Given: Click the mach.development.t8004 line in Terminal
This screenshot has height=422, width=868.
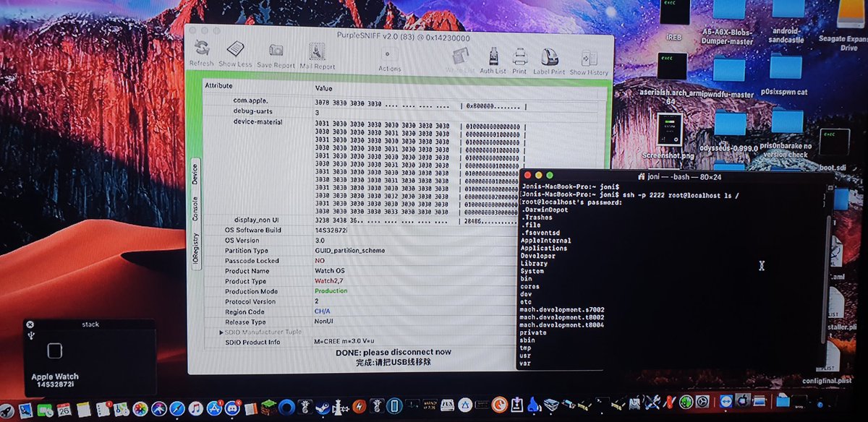Looking at the screenshot, I should (x=562, y=325).
